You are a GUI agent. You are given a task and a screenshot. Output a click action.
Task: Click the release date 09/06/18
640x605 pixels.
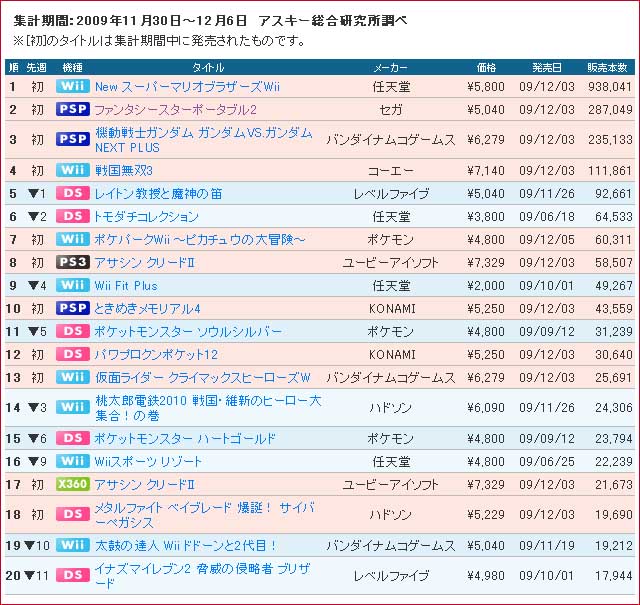coord(547,217)
